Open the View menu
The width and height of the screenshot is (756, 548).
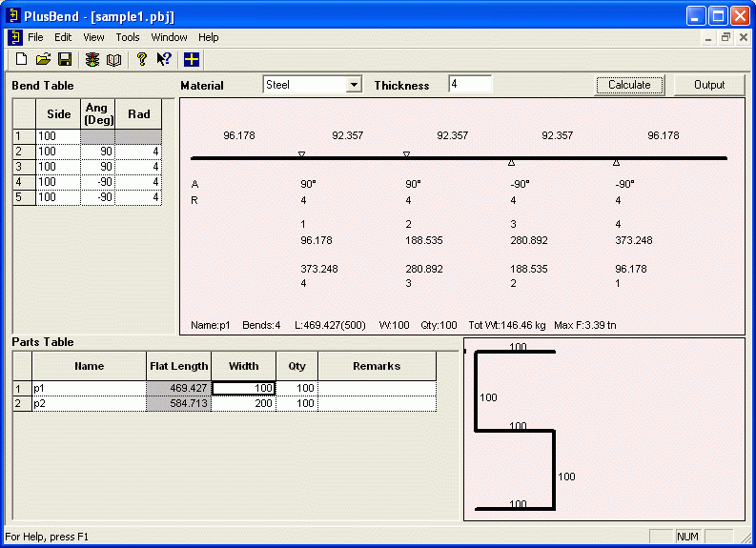93,37
